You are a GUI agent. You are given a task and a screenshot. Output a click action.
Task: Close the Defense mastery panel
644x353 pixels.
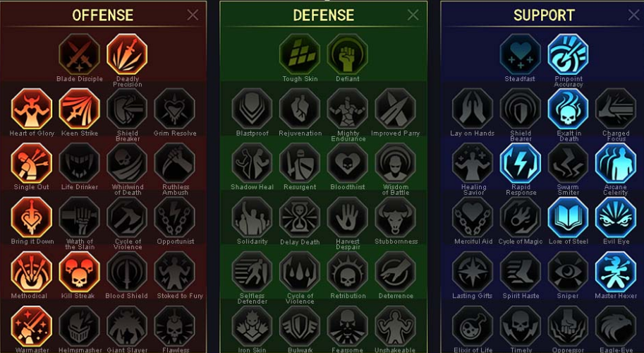pos(413,16)
